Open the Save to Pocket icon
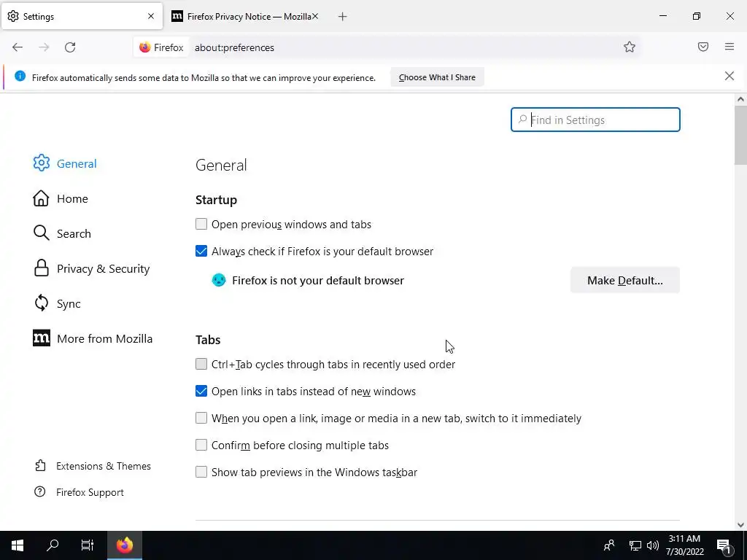 (x=703, y=47)
